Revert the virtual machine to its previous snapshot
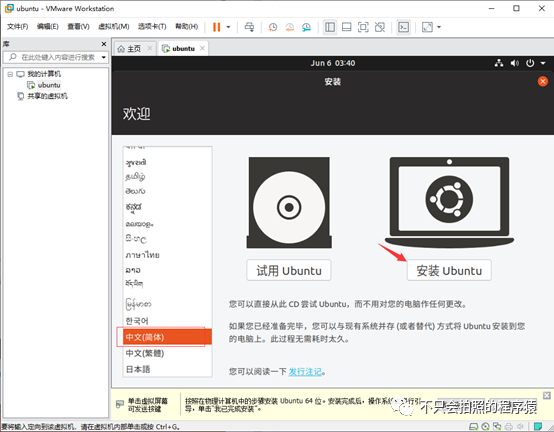 pos(290,27)
